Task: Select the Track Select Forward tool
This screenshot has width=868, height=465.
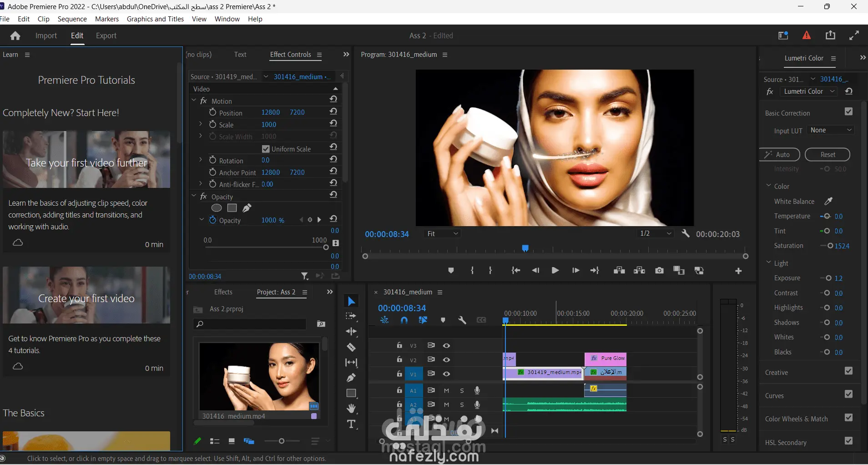Action: 351,316
